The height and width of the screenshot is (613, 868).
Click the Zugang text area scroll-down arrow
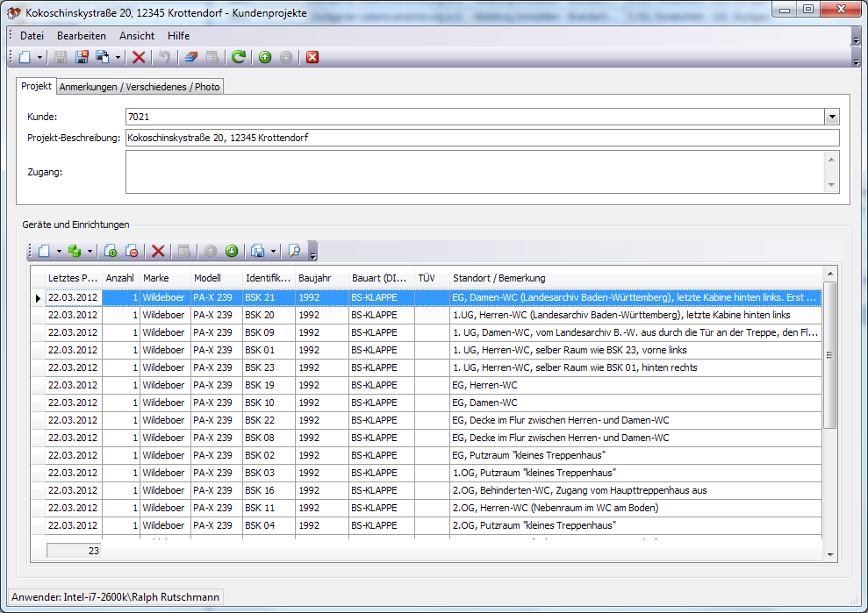pyautogui.click(x=831, y=185)
